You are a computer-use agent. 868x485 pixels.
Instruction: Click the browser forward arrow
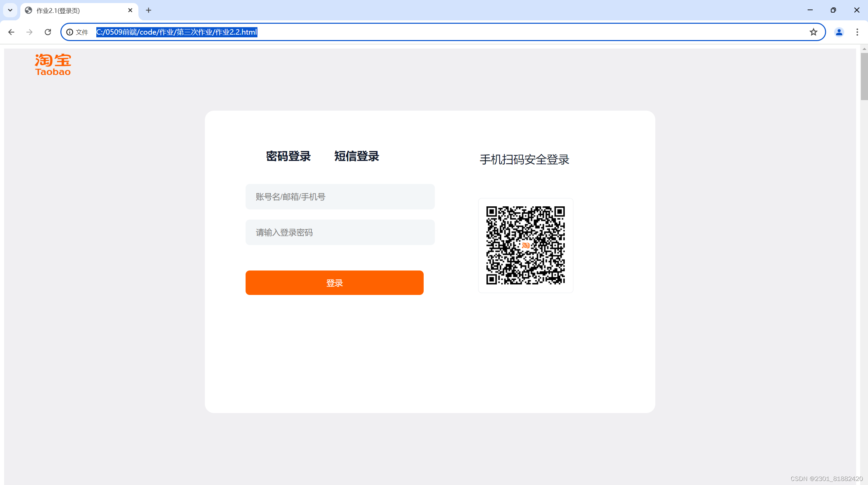pyautogui.click(x=30, y=32)
